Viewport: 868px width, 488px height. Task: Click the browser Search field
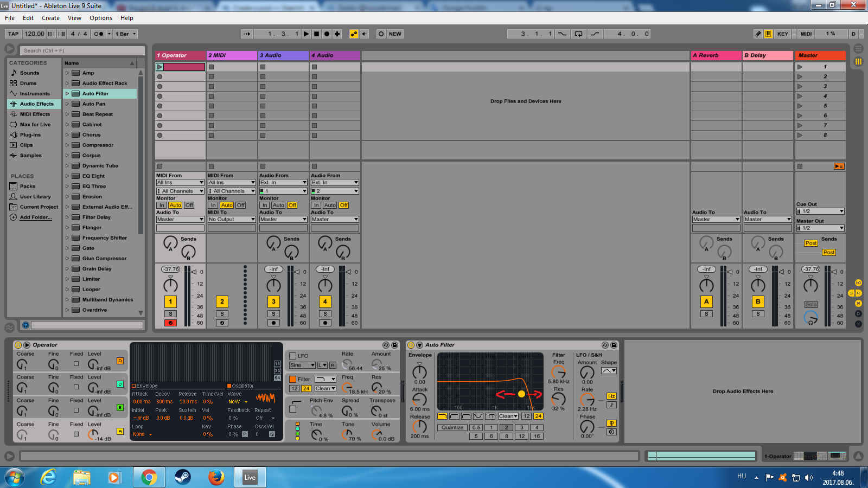click(83, 50)
